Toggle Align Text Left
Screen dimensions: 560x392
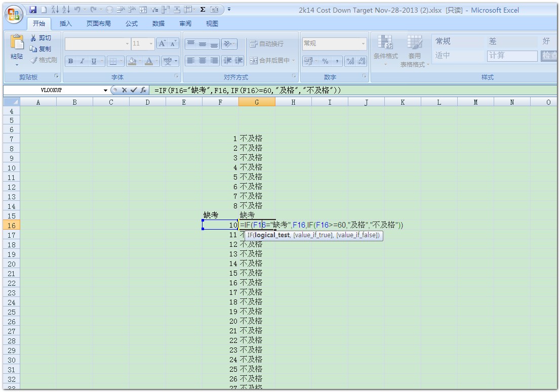[x=191, y=60]
